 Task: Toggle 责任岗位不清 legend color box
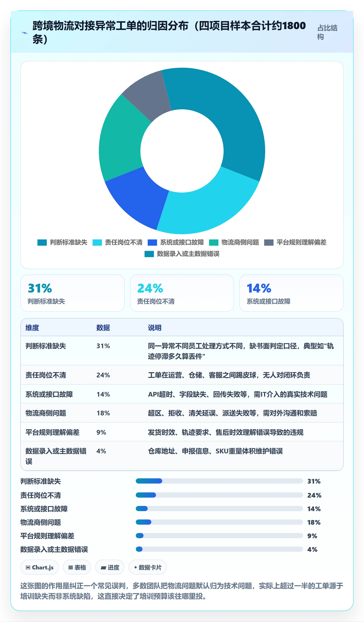coord(97,243)
